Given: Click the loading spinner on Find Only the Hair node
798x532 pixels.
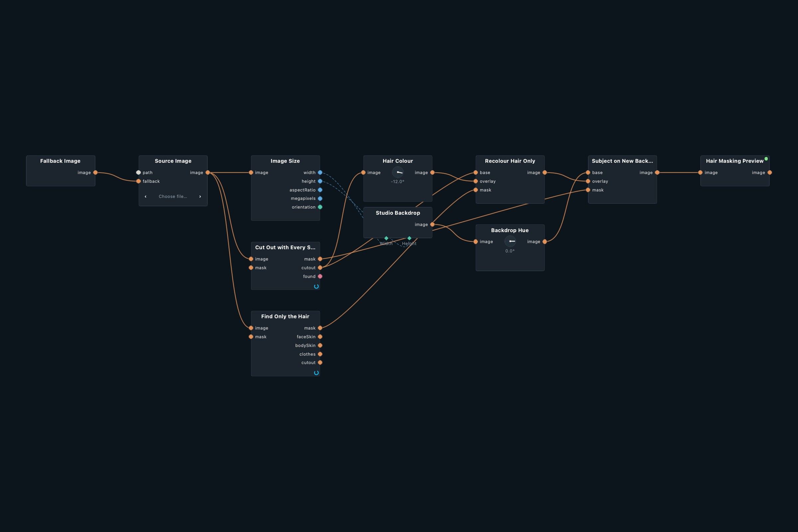Looking at the screenshot, I should (x=316, y=373).
